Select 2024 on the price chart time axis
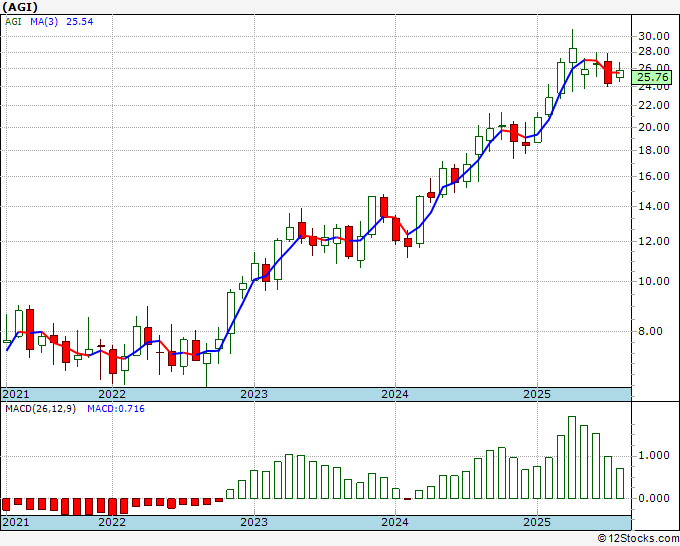This screenshot has width=680, height=546. click(395, 394)
